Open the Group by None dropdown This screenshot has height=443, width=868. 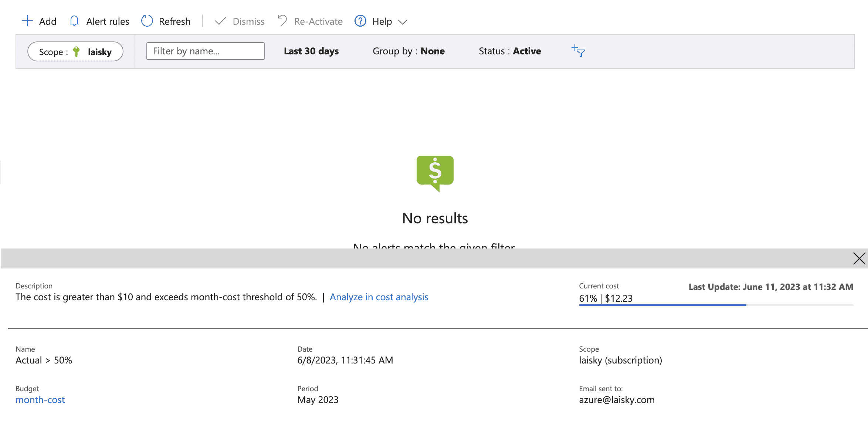[x=408, y=51]
